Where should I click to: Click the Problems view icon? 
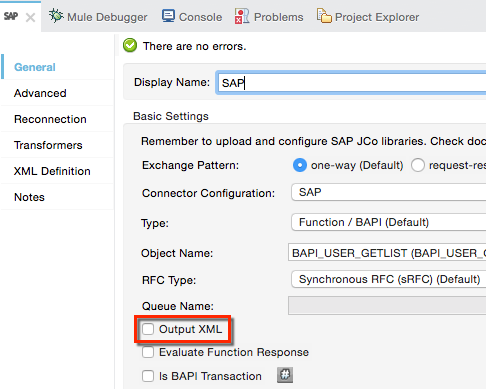(x=242, y=16)
